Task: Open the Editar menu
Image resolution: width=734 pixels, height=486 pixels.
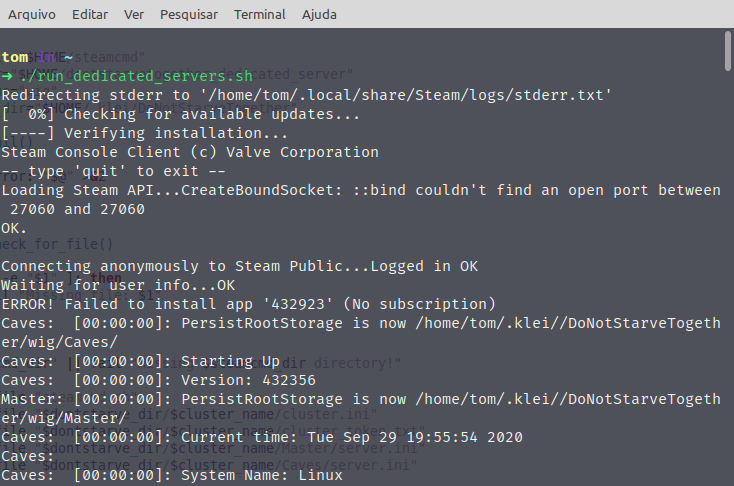Action: point(90,15)
